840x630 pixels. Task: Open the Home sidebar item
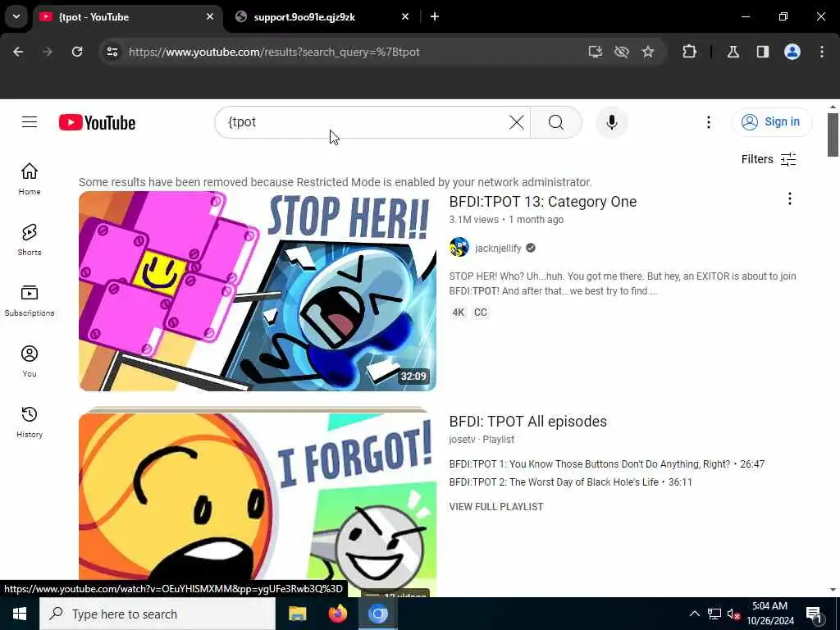click(30, 179)
